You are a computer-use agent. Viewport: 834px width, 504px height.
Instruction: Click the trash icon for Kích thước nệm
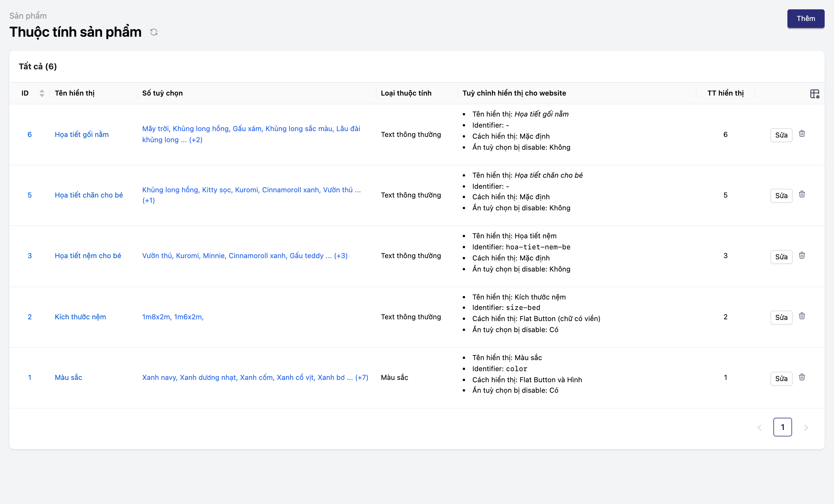tap(801, 316)
